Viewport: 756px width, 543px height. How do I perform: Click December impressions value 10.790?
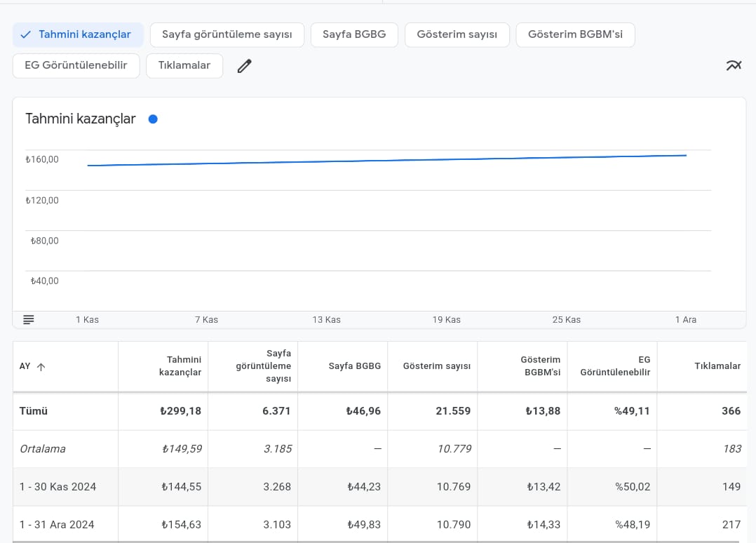(453, 524)
